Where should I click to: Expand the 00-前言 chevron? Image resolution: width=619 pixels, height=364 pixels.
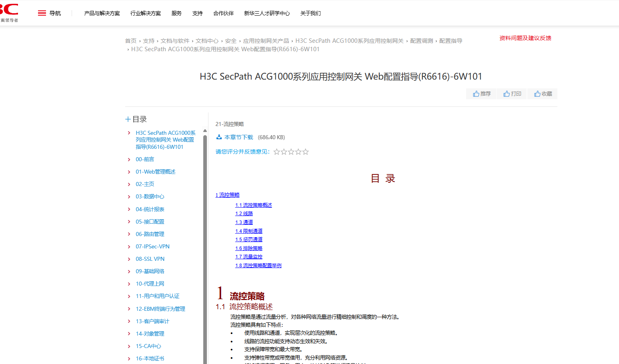[x=129, y=160]
